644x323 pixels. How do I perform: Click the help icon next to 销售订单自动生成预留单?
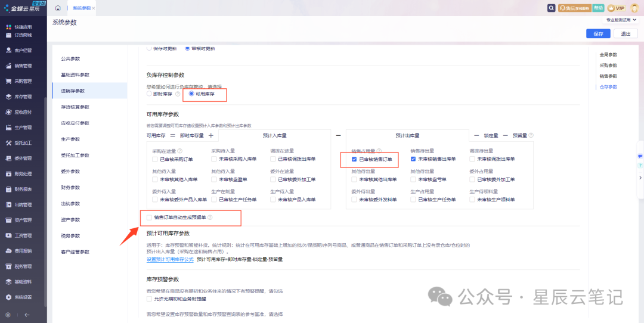click(x=210, y=218)
